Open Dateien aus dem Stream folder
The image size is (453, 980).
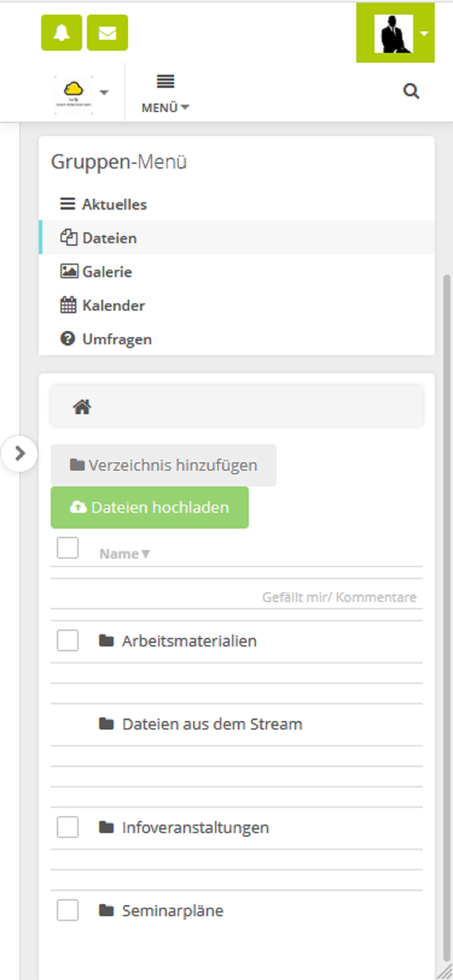pos(212,724)
